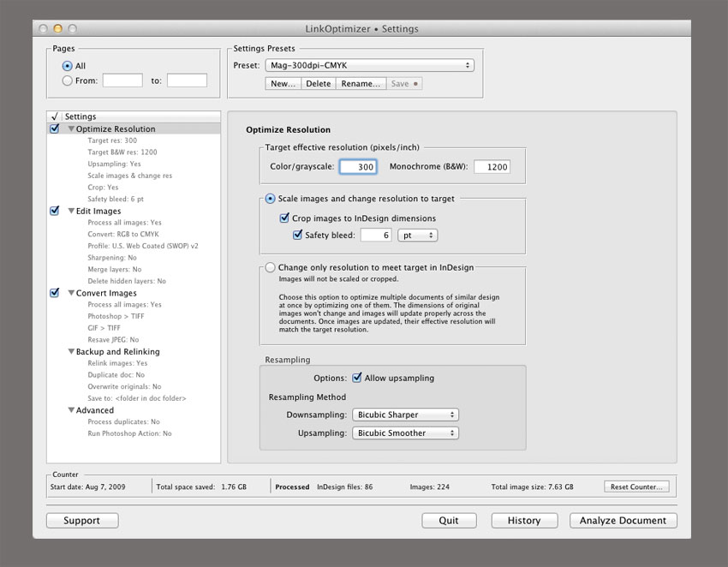Click the Support button
This screenshot has width=728, height=567.
(82, 521)
